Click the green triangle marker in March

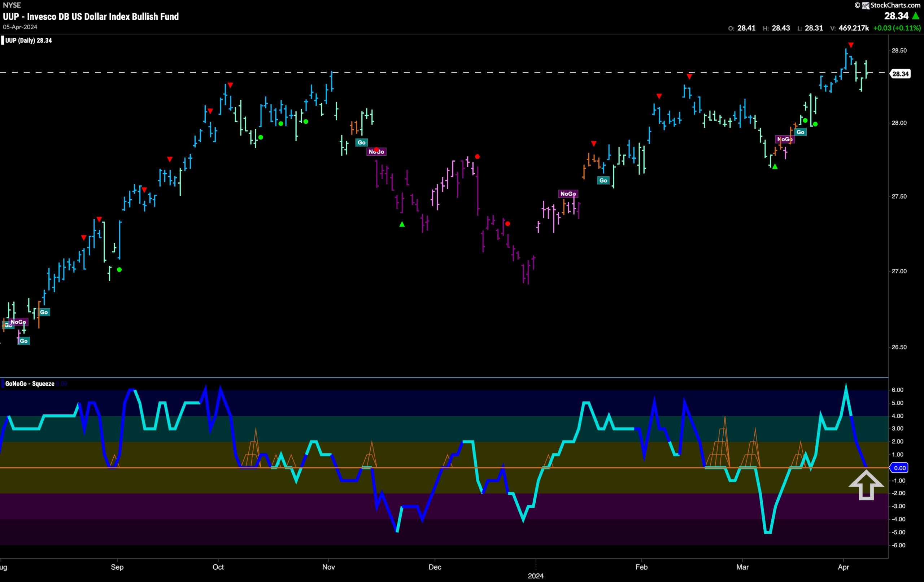(775, 166)
